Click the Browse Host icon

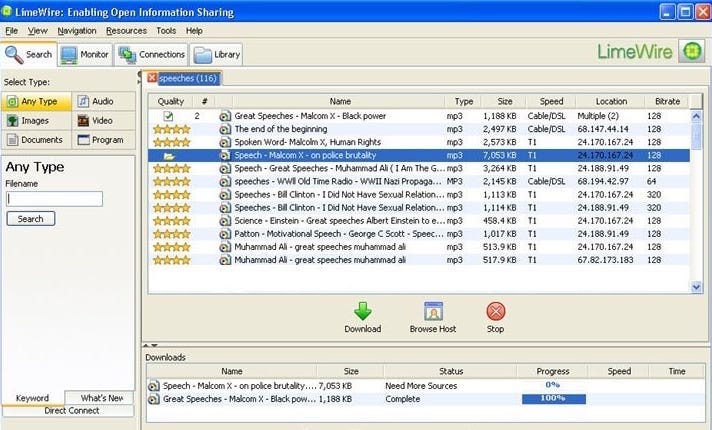[x=433, y=311]
